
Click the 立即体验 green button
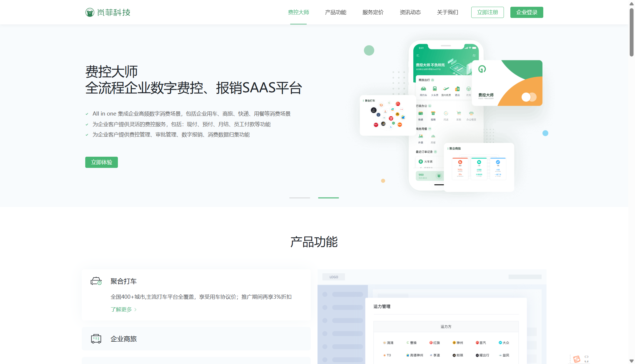[x=101, y=162]
